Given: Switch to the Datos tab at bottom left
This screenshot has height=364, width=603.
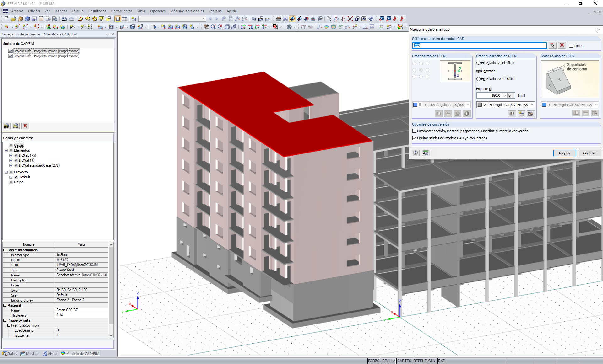Looking at the screenshot, I should [10, 353].
